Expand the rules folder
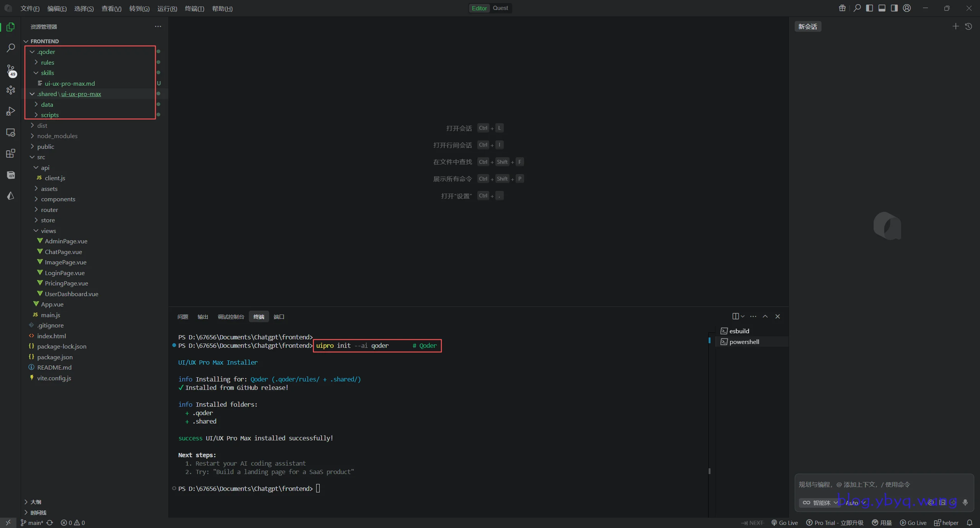The width and height of the screenshot is (980, 528). coord(47,62)
